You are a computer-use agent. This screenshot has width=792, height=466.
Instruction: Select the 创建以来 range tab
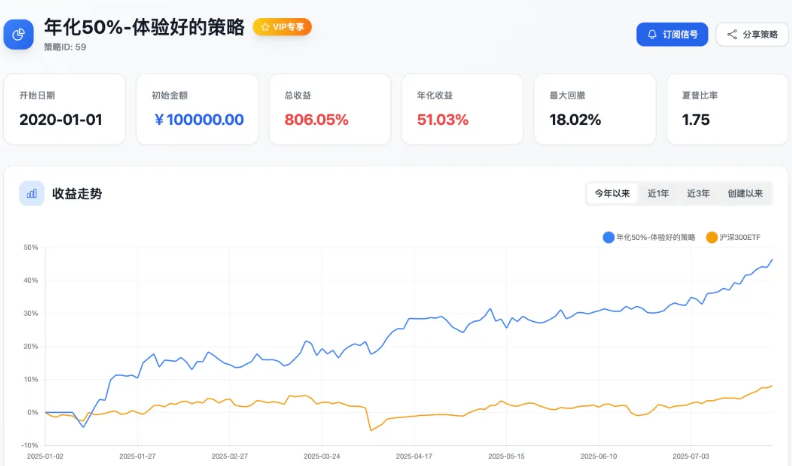coord(745,193)
